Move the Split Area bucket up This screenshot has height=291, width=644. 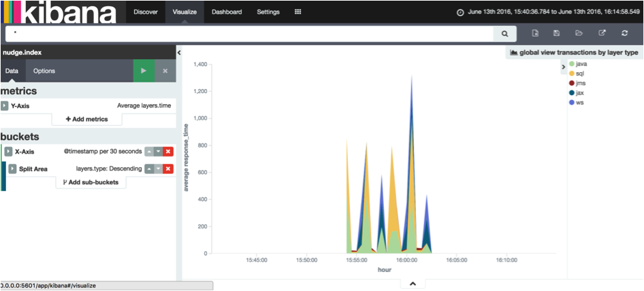(x=148, y=169)
